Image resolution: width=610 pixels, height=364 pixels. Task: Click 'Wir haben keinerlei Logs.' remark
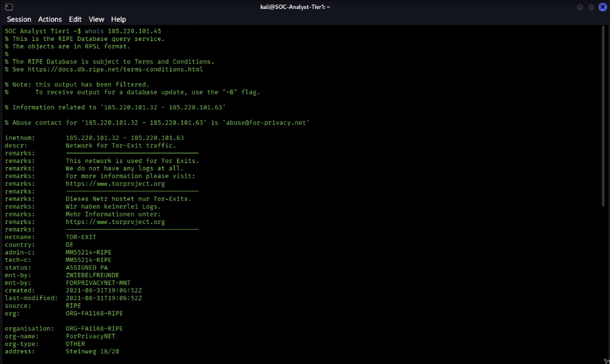pos(113,206)
